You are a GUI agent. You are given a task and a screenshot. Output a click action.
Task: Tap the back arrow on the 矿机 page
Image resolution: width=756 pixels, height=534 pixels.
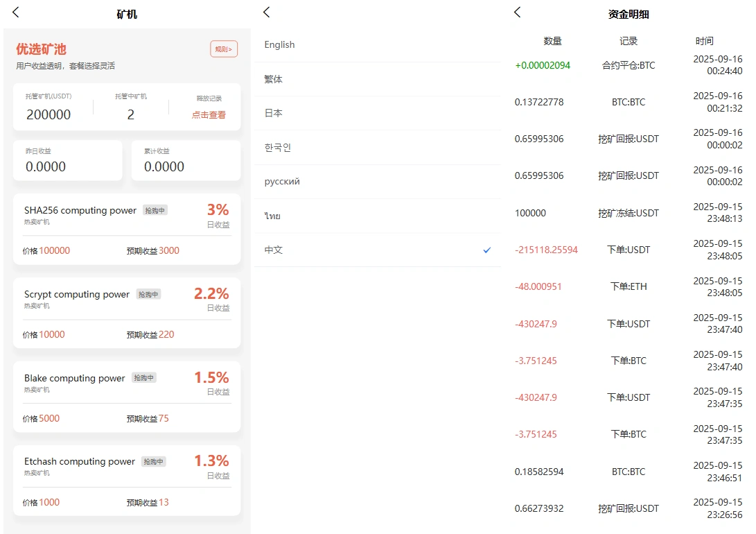[x=15, y=12]
